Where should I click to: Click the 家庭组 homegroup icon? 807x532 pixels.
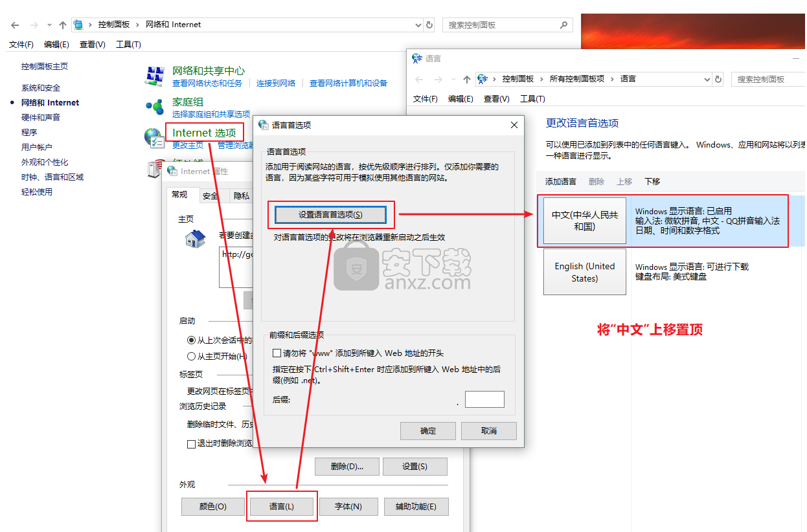[154, 106]
